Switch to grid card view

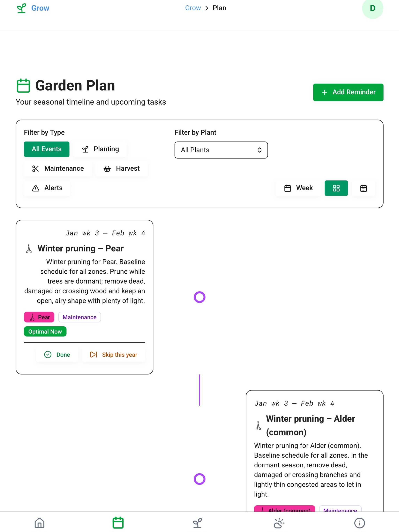(x=336, y=188)
